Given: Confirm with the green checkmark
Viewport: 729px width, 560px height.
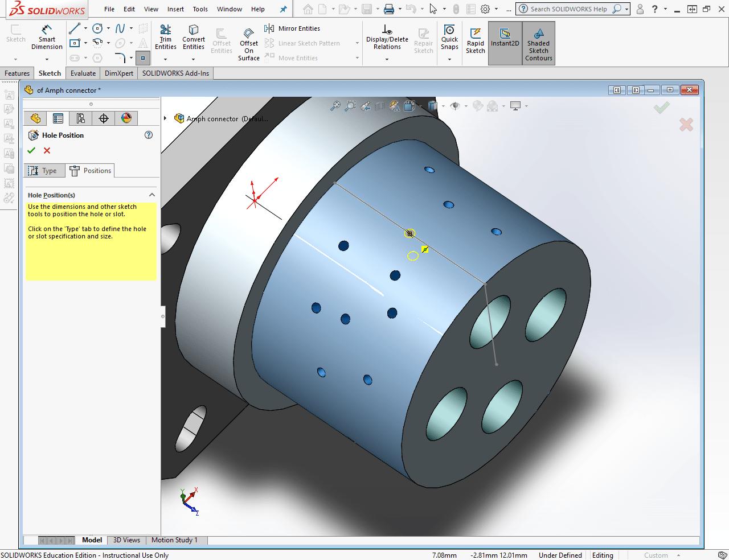Looking at the screenshot, I should pyautogui.click(x=31, y=150).
